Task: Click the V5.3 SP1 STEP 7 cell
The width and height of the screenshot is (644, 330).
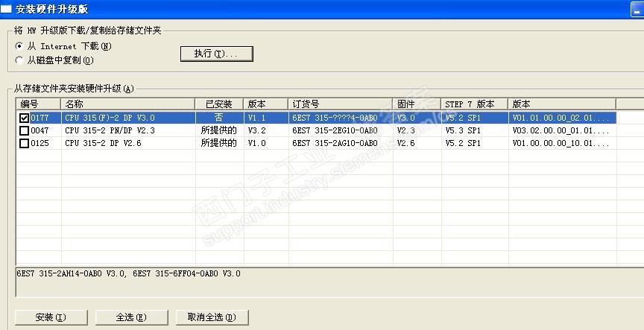Action: [463, 130]
